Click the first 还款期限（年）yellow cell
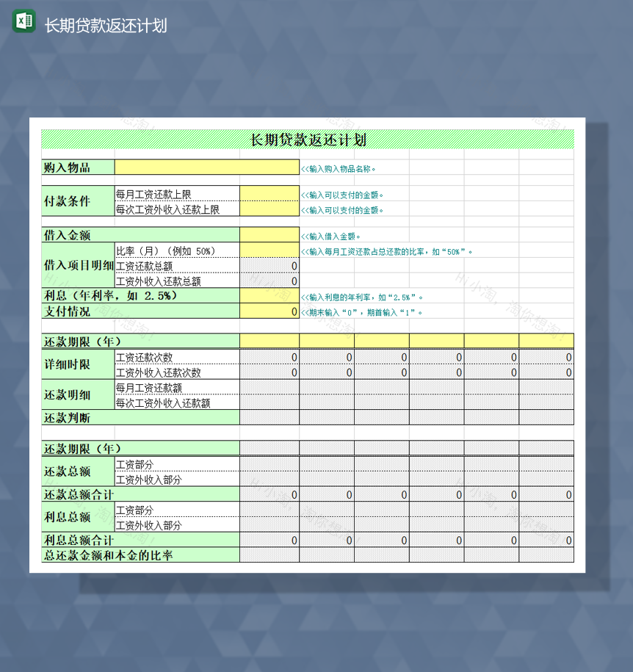 tap(269, 340)
